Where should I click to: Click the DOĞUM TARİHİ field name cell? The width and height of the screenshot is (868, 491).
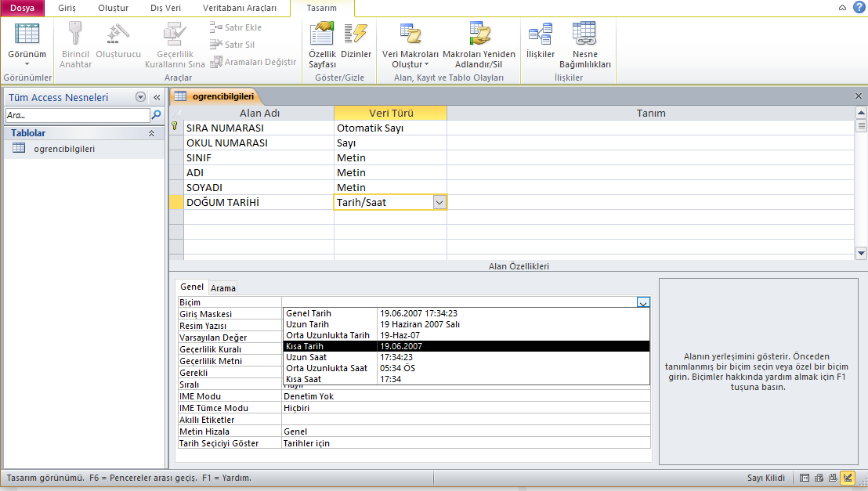pos(259,203)
